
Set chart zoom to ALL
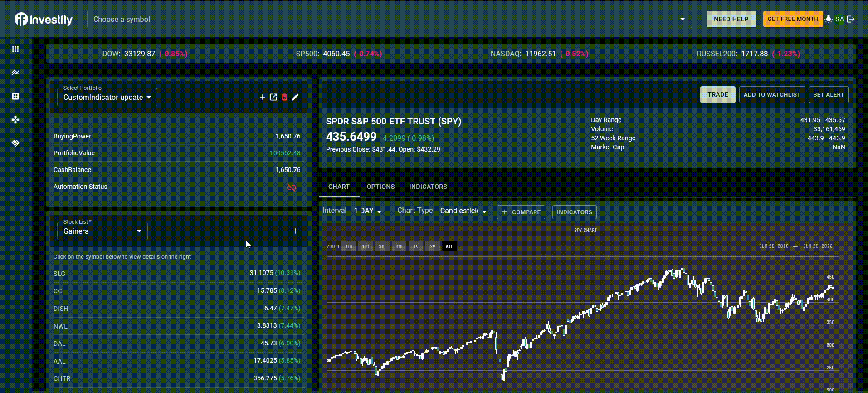449,246
